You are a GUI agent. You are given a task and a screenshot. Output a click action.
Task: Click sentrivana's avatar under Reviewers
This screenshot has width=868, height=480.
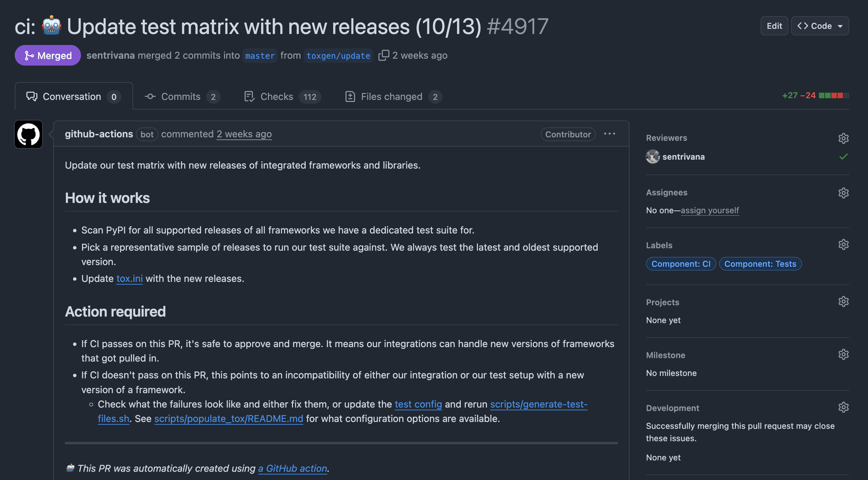pyautogui.click(x=652, y=157)
